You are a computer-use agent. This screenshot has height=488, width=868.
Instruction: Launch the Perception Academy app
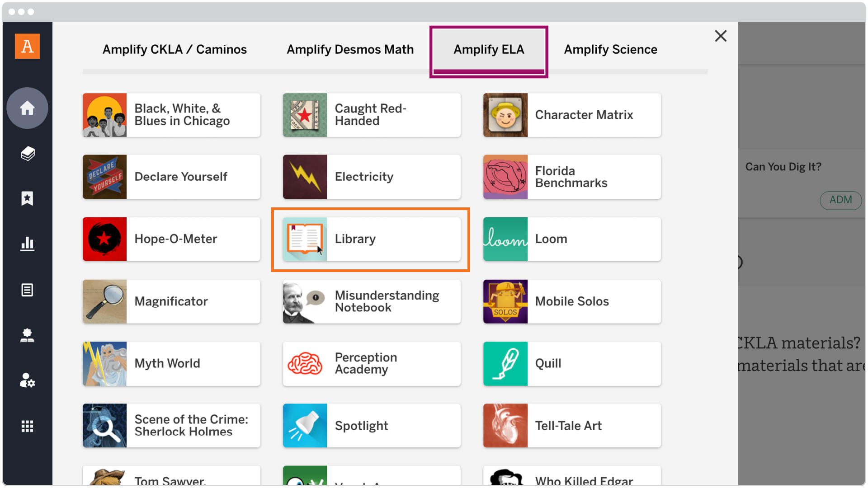pyautogui.click(x=371, y=364)
